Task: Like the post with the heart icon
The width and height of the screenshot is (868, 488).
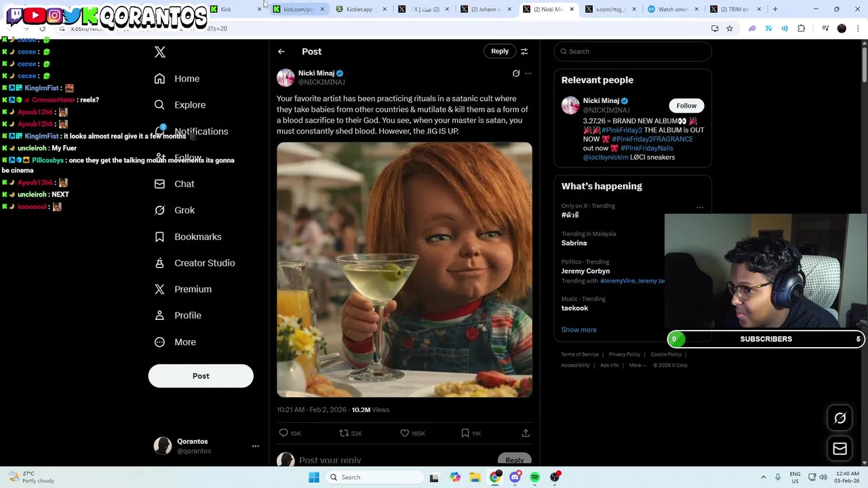Action: coord(405,433)
